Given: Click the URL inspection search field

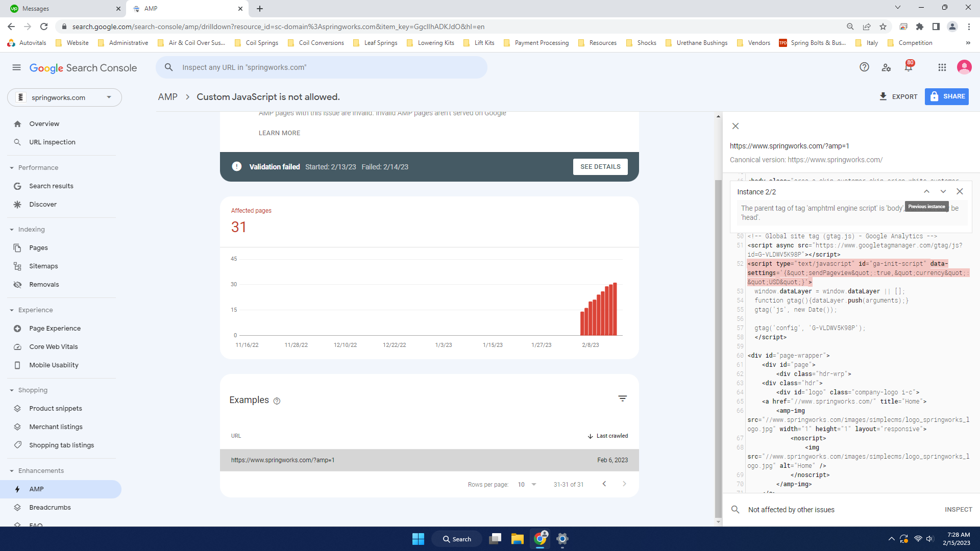Looking at the screenshot, I should tap(322, 67).
